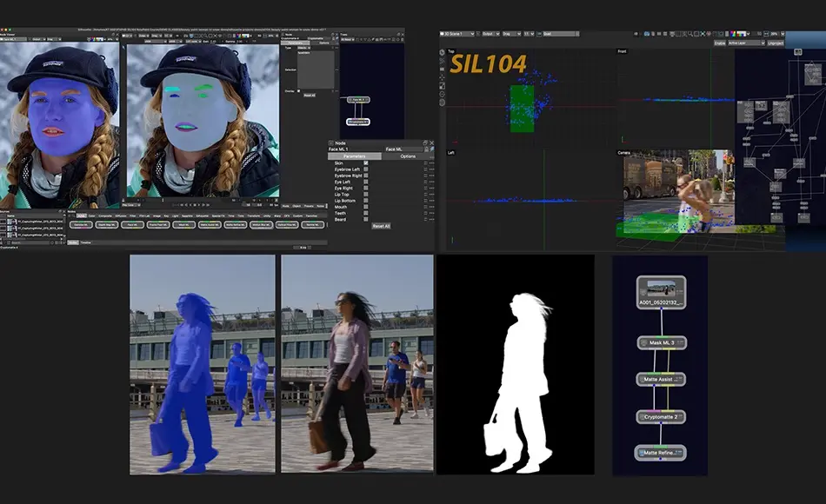Select the Cryptomatte 2 node

661,416
